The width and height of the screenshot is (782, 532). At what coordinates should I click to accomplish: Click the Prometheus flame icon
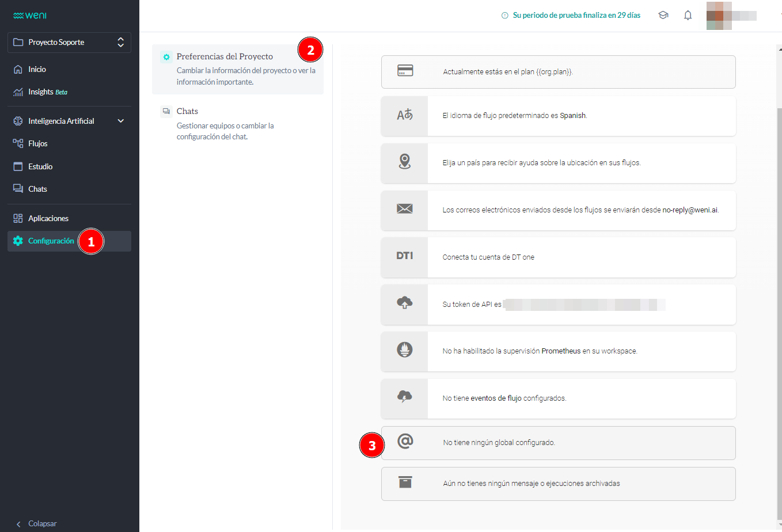pos(405,350)
